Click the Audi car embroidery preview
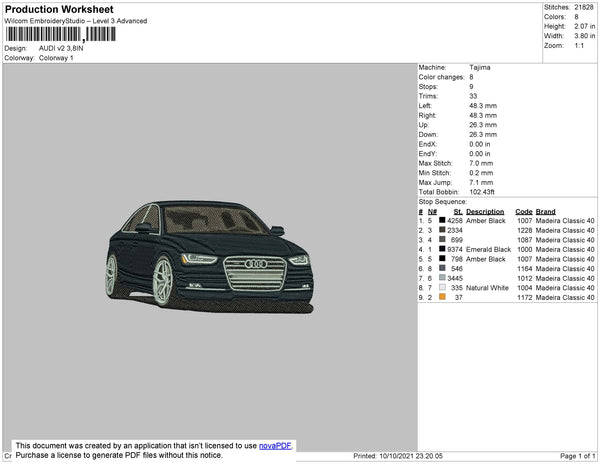 (210, 257)
